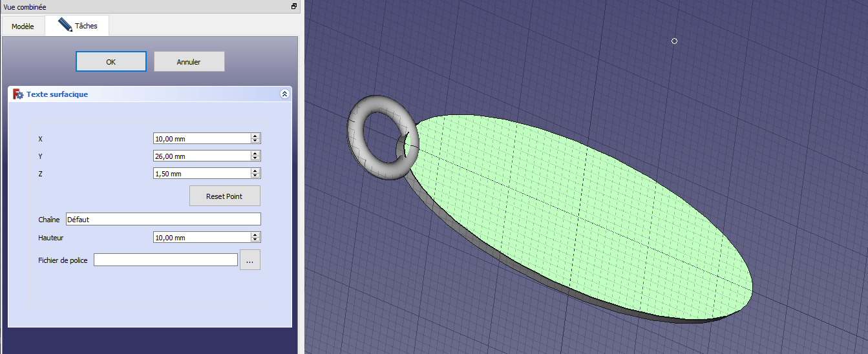Click the Chaîne text field
The width and height of the screenshot is (868, 354).
coord(164,219)
